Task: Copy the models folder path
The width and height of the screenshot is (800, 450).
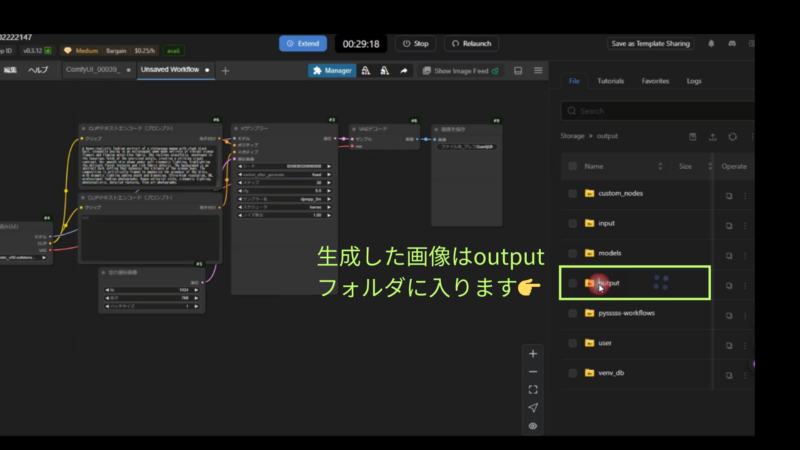Action: [x=729, y=255]
